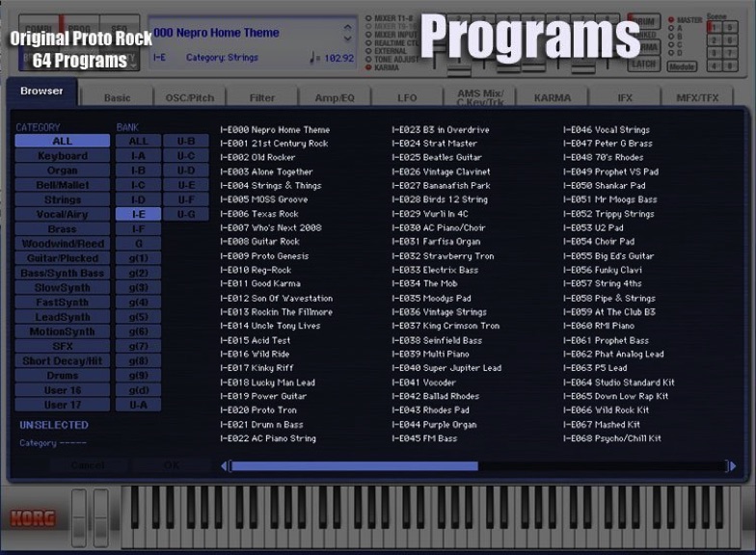Click the left arrow of the program list scrollbar
756x555 pixels.
point(224,466)
